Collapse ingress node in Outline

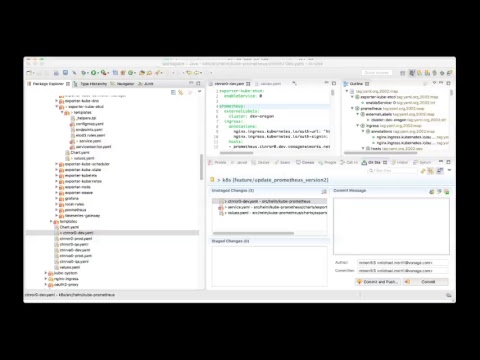(358, 126)
